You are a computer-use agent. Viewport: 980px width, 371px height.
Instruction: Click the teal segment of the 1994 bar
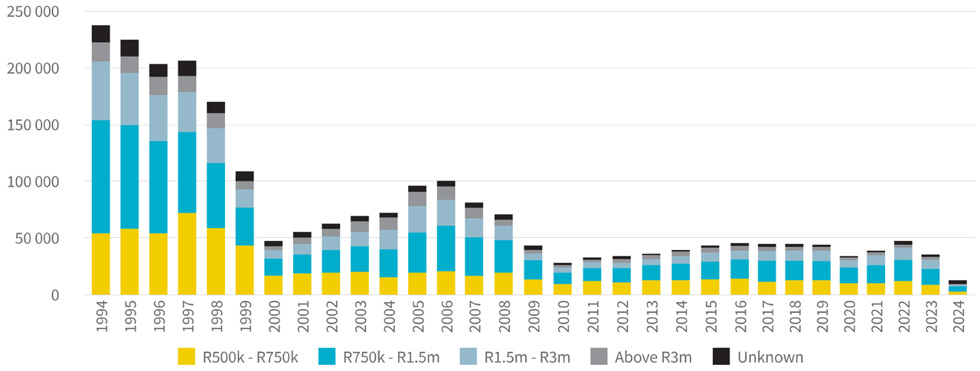(x=101, y=177)
